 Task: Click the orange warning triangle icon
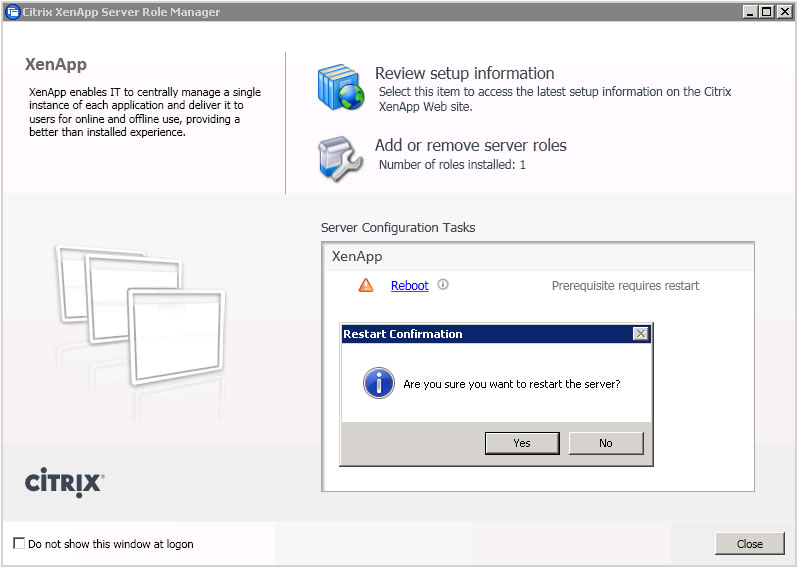click(x=365, y=285)
